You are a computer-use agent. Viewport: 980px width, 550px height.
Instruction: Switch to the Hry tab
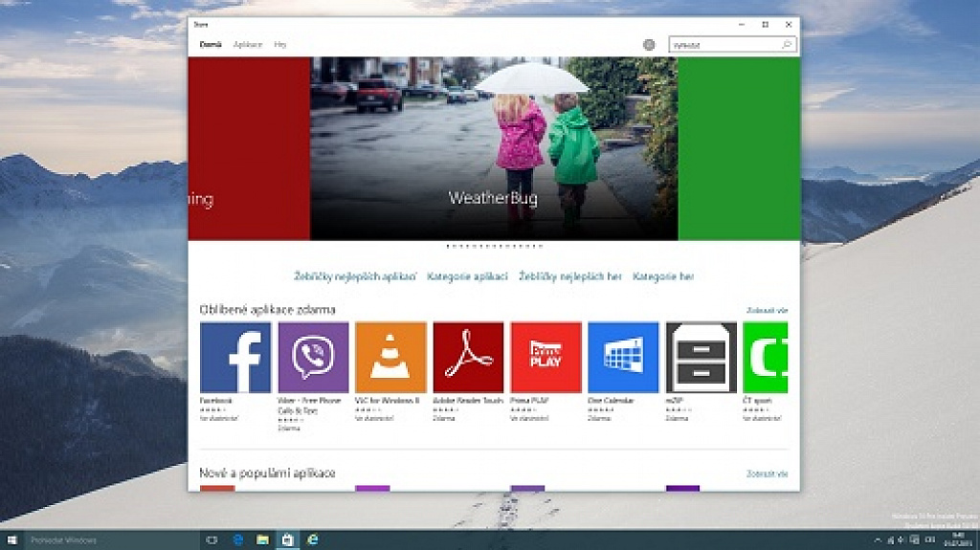point(280,44)
